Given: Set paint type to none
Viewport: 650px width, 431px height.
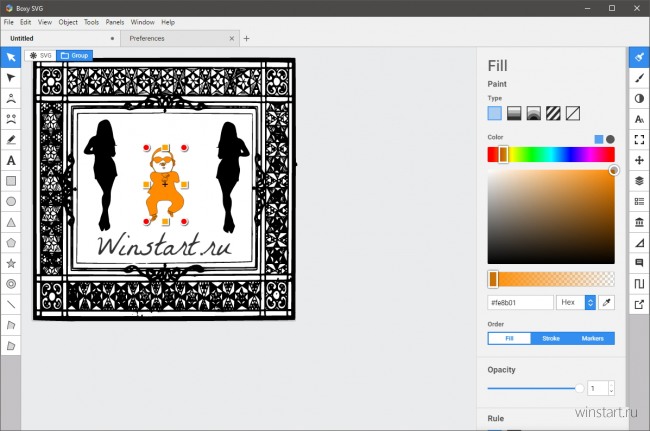Looking at the screenshot, I should tap(573, 113).
